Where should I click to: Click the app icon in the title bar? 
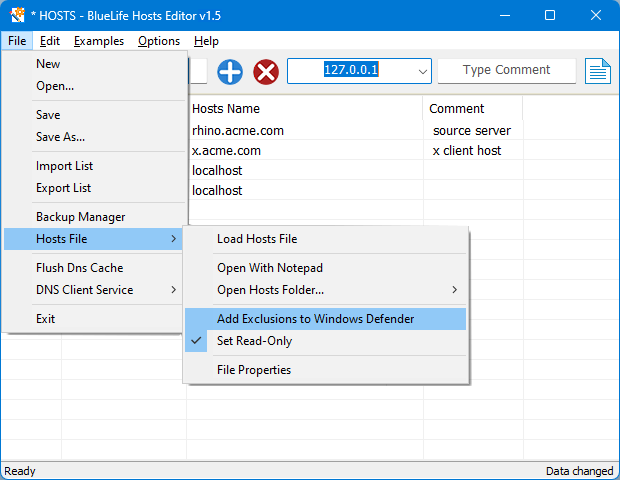tap(17, 16)
